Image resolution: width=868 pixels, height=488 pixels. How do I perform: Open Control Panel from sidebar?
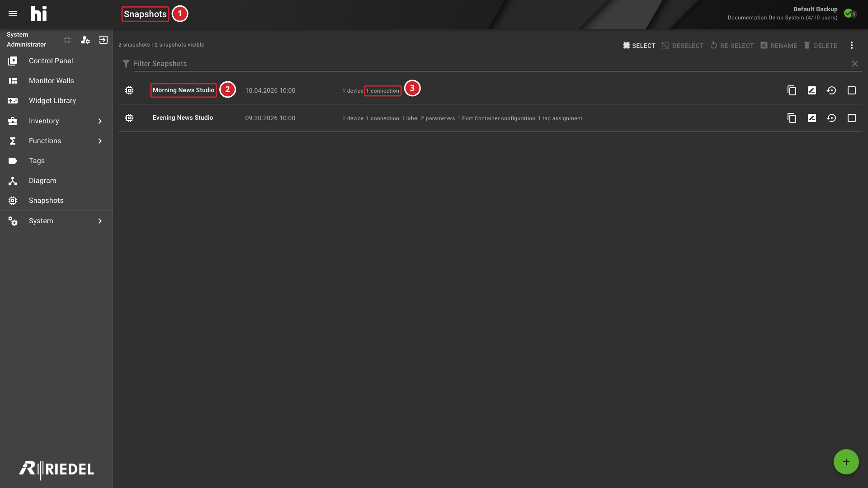(56, 61)
